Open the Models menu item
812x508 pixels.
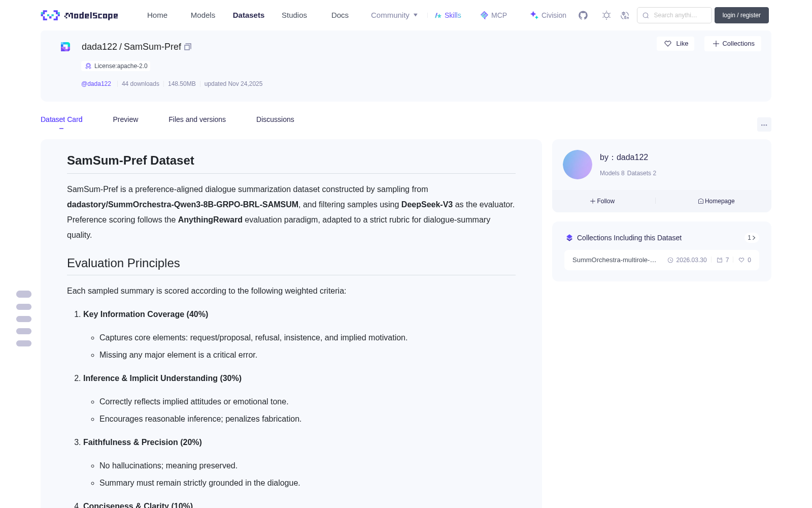pyautogui.click(x=203, y=15)
